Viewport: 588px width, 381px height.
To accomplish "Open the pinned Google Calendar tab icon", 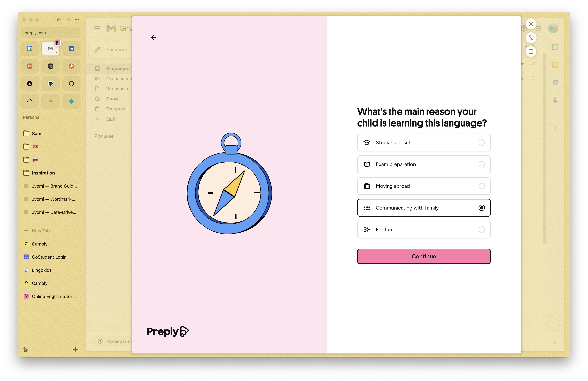I will tap(30, 48).
